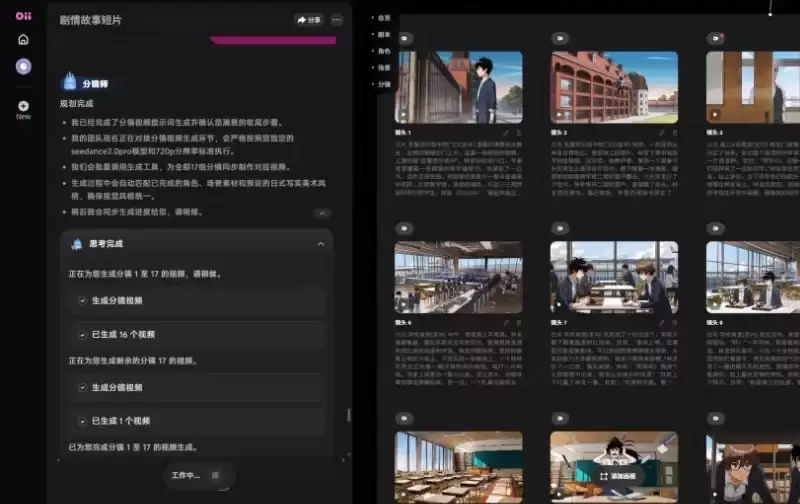Image resolution: width=800 pixels, height=504 pixels.
Task: Delete 镜头 1 with the trash icon
Action: [x=519, y=133]
